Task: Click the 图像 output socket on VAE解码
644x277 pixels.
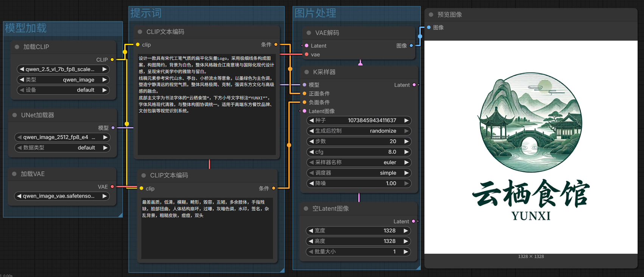Action: click(412, 46)
